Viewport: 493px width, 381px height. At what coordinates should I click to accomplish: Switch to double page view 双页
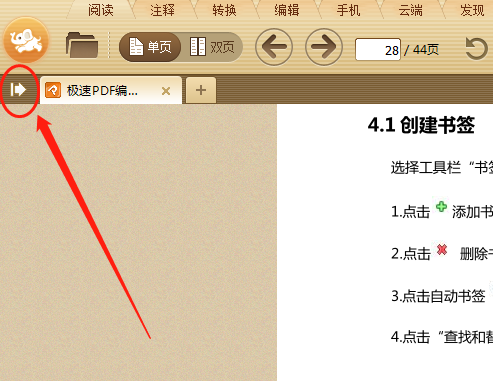212,47
